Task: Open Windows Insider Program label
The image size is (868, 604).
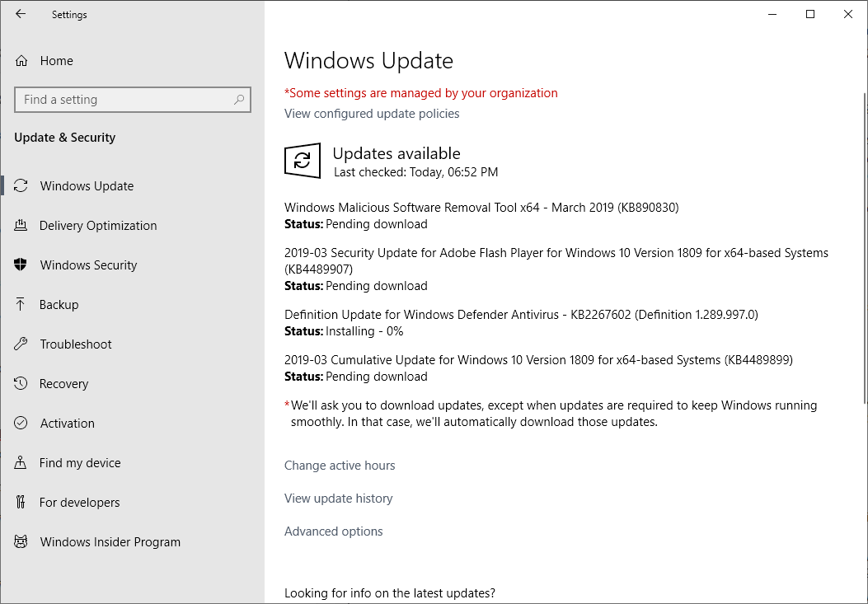Action: point(110,542)
